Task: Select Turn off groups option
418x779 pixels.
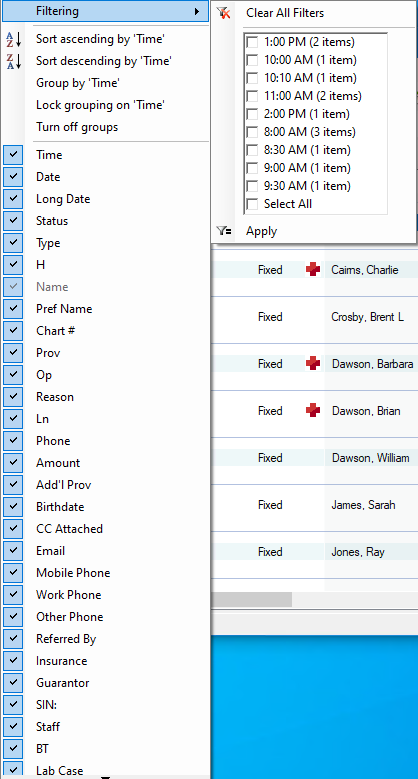Action: (x=77, y=127)
